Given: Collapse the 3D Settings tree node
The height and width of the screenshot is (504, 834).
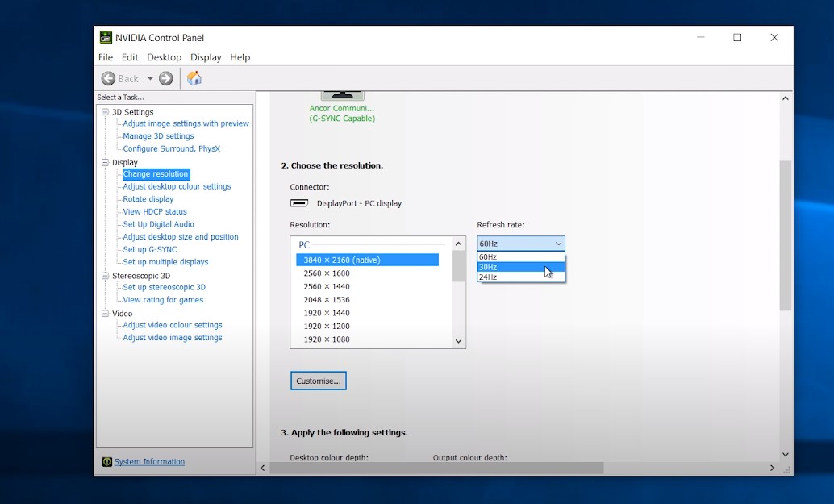Looking at the screenshot, I should pos(106,112).
